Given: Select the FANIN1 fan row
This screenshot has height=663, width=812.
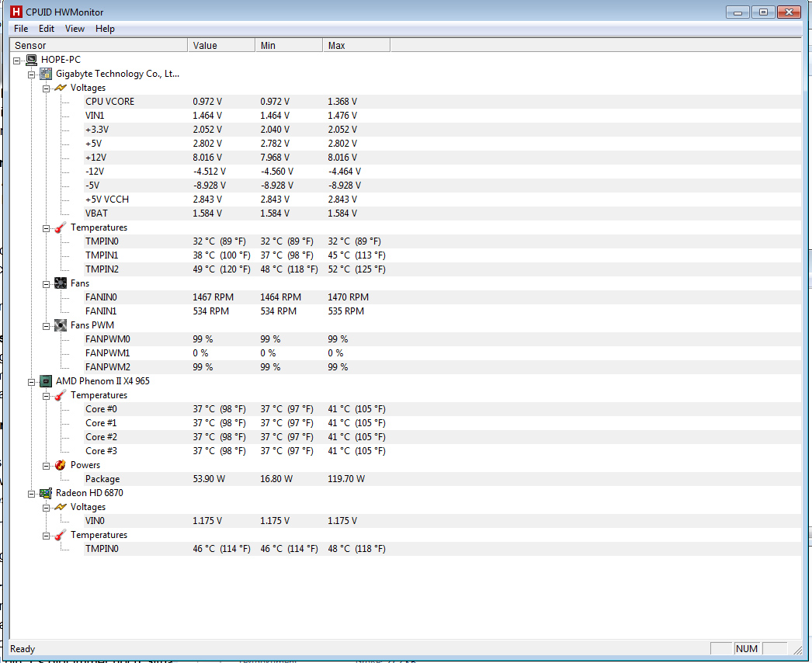Looking at the screenshot, I should click(442, 311).
